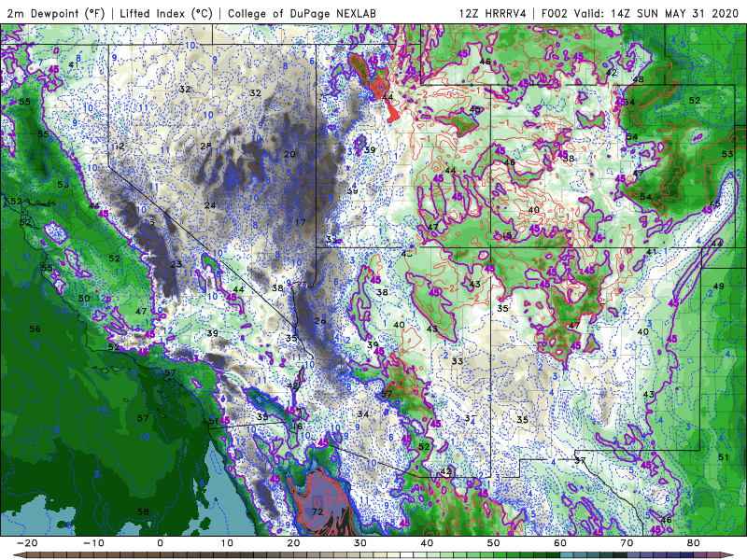Click the '48' dewpoint value on the map
The width and height of the screenshot is (747, 560).
tap(638, 79)
